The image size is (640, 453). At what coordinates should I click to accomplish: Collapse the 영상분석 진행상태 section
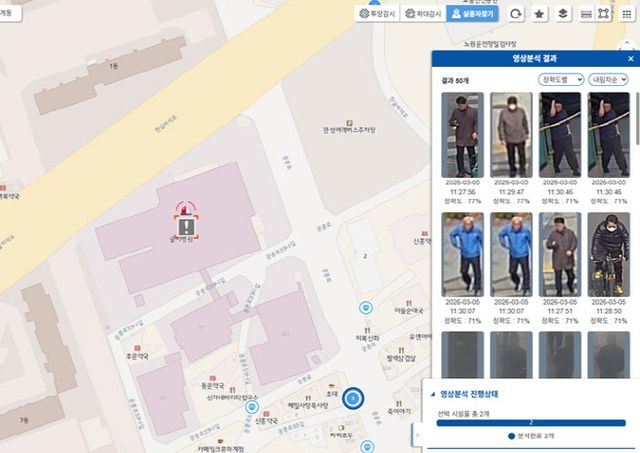coord(431,394)
